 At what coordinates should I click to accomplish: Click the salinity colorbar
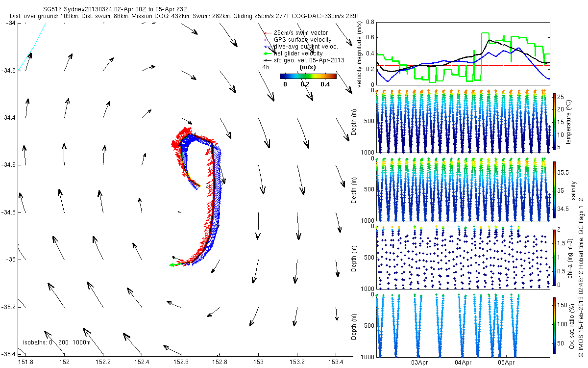(554, 190)
